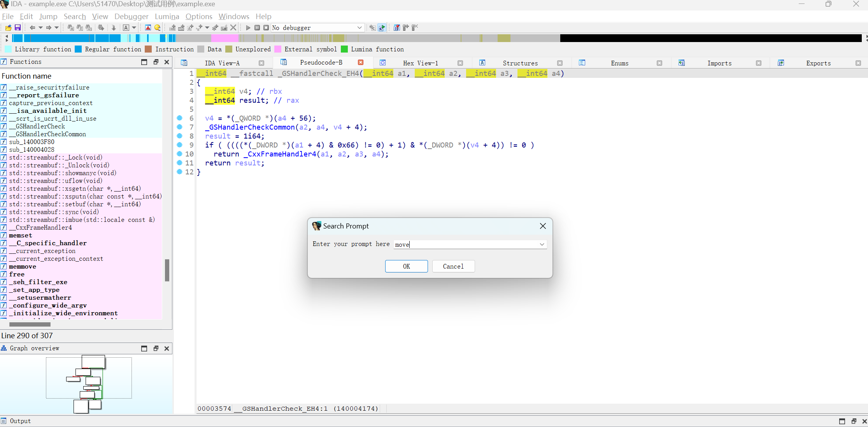Maximize the Functions panel
This screenshot has width=868, height=427.
tap(144, 62)
